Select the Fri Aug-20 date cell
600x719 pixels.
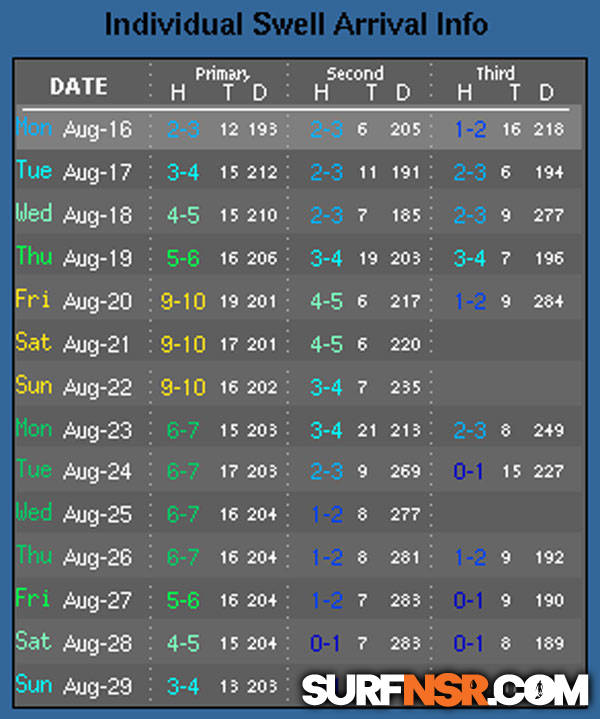coord(74,300)
